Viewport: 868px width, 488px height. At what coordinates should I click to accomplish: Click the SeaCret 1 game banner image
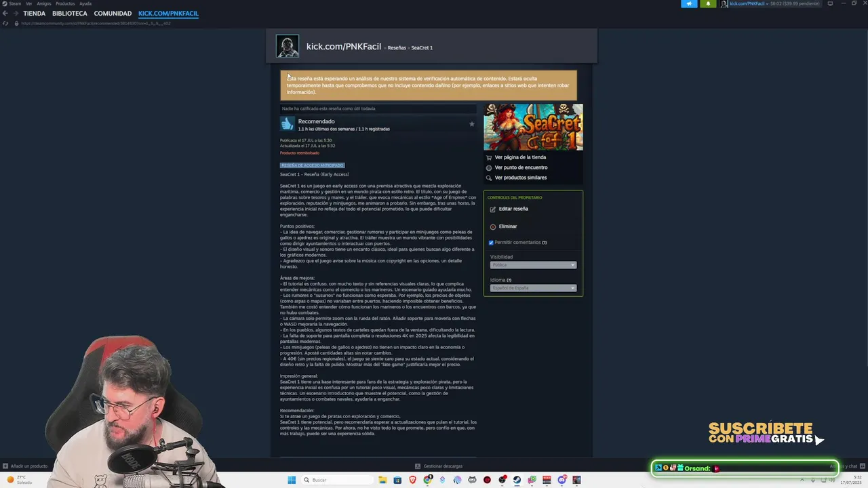(x=533, y=127)
